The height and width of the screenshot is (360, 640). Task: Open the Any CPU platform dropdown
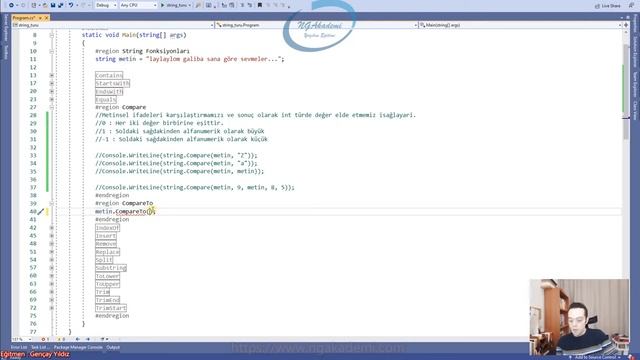pos(138,5)
